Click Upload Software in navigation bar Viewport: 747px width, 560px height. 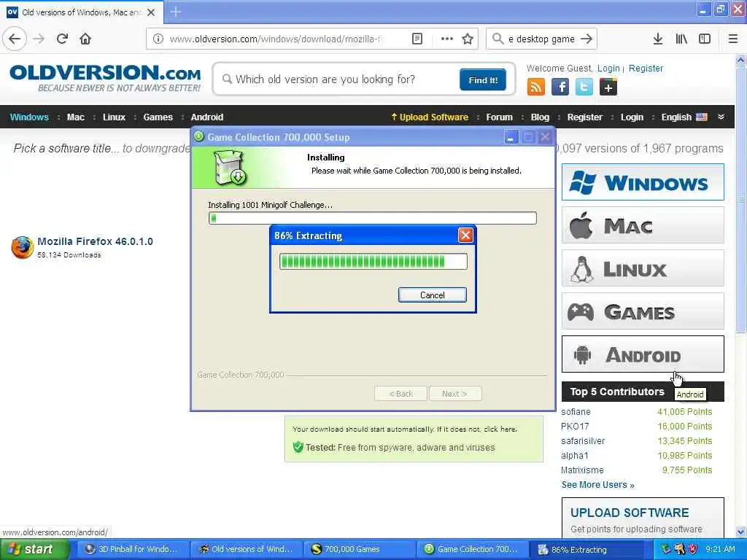(430, 117)
